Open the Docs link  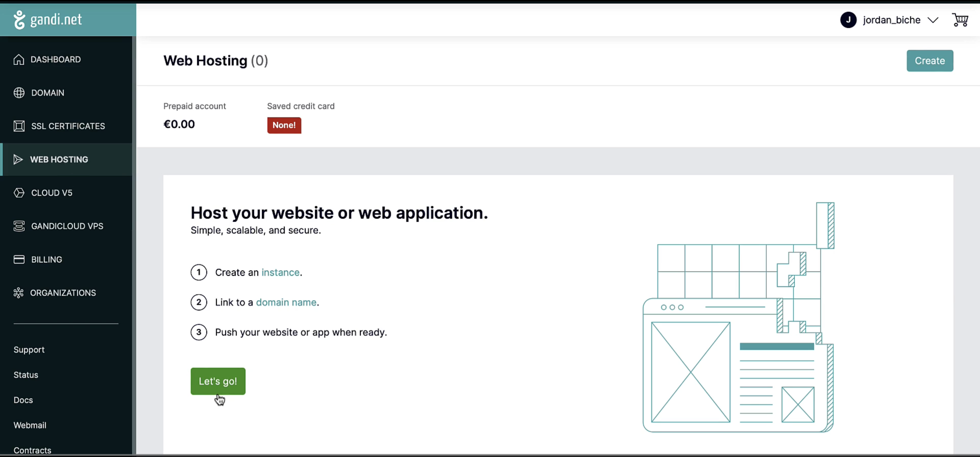coord(23,400)
